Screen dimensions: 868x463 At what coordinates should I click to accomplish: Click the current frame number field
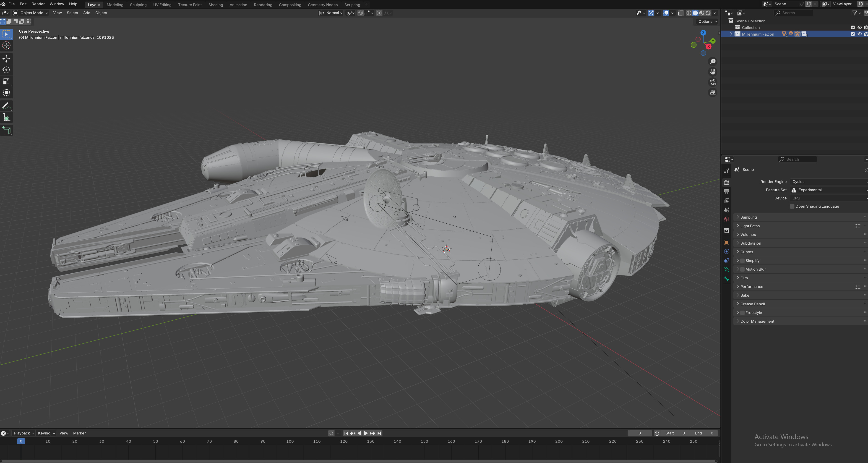(640, 433)
